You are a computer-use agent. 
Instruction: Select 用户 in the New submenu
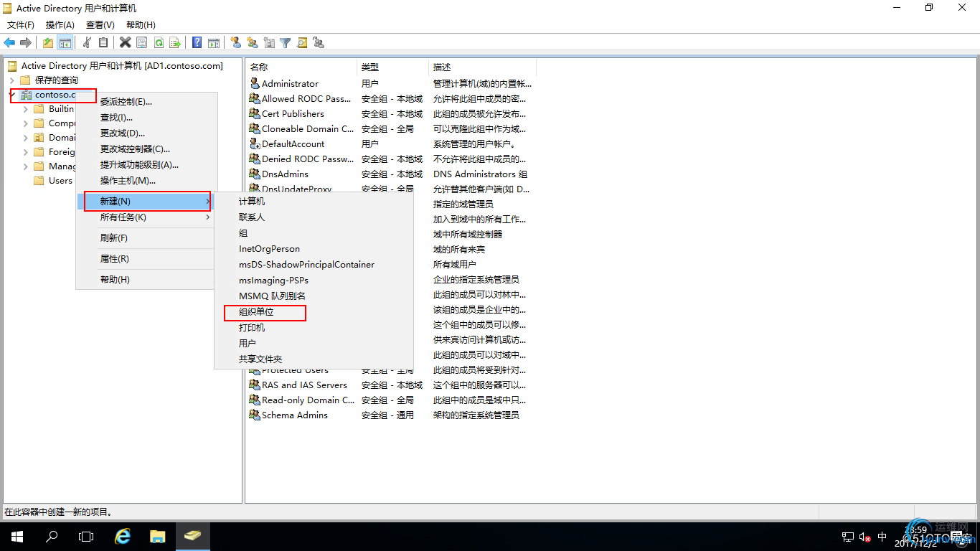[x=314, y=344]
